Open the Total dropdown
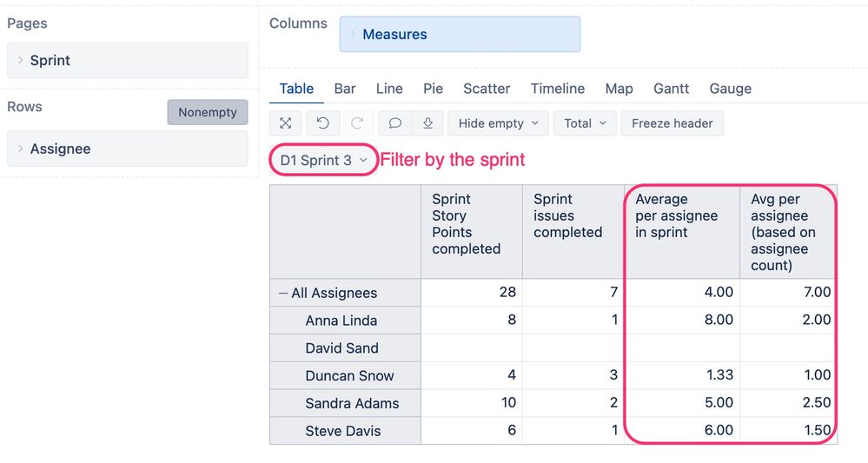Image resolution: width=868 pixels, height=463 pixels. click(585, 123)
